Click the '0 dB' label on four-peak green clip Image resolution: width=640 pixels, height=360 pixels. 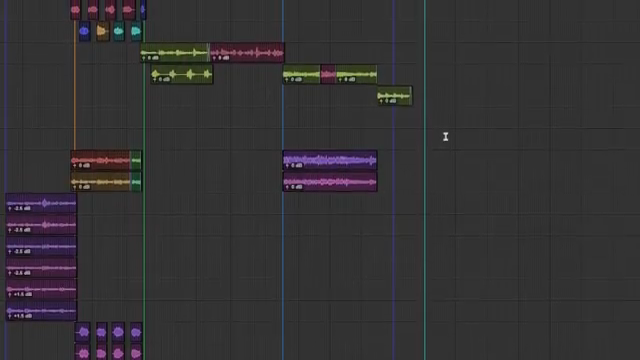(161, 79)
